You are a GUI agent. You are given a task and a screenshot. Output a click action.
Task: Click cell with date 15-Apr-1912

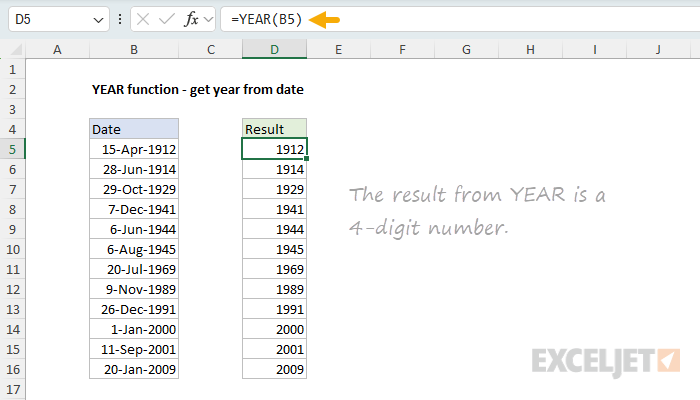tap(134, 150)
